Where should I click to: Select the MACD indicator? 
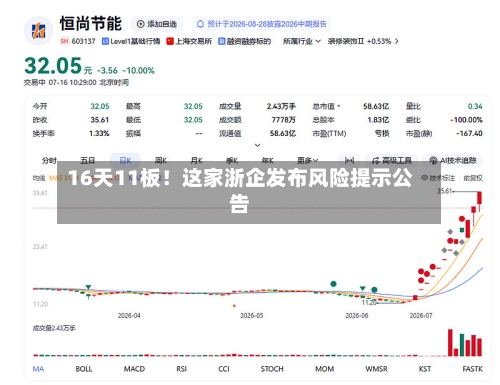pos(134,369)
